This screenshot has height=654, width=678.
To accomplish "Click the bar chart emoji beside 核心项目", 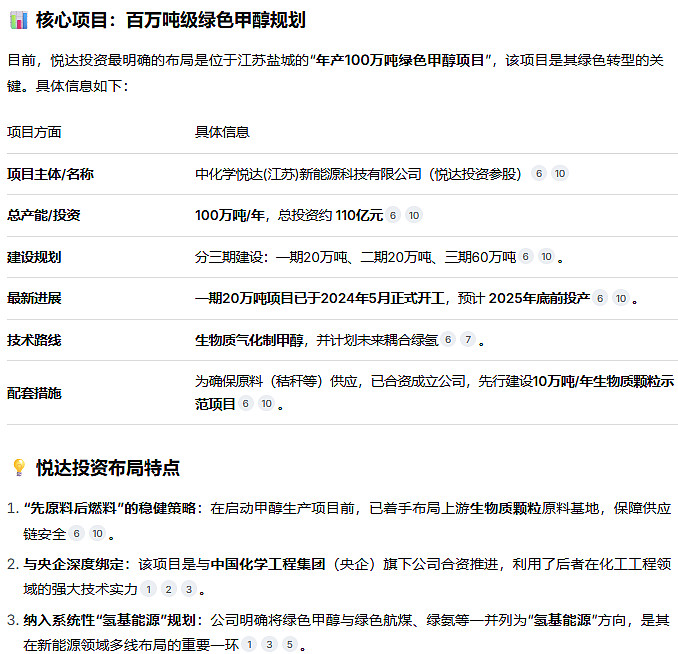I will click(x=19, y=20).
